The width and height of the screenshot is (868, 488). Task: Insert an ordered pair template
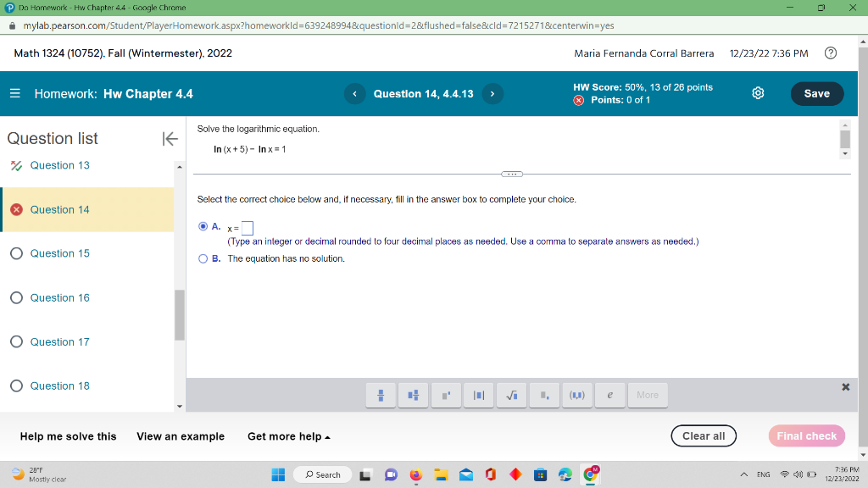pyautogui.click(x=577, y=395)
